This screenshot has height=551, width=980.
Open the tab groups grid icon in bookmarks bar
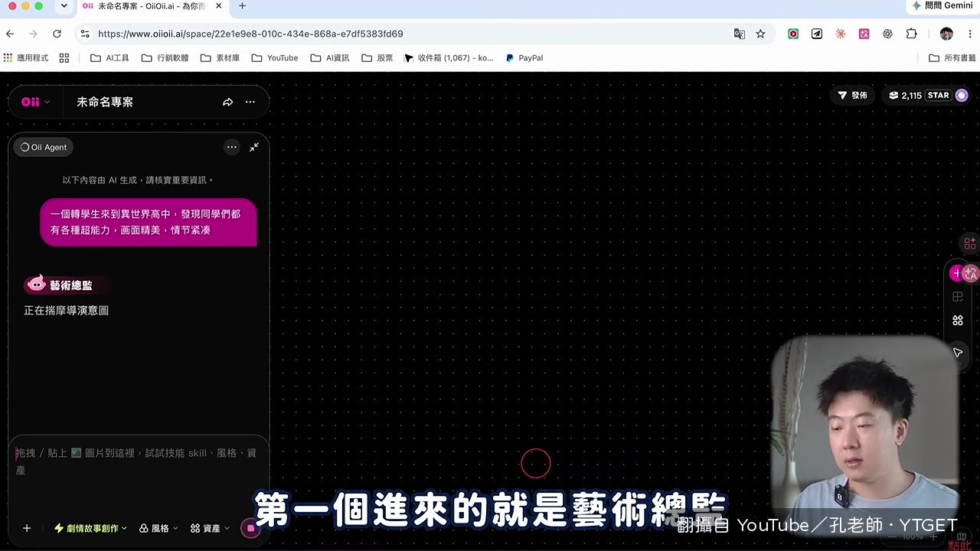point(64,58)
